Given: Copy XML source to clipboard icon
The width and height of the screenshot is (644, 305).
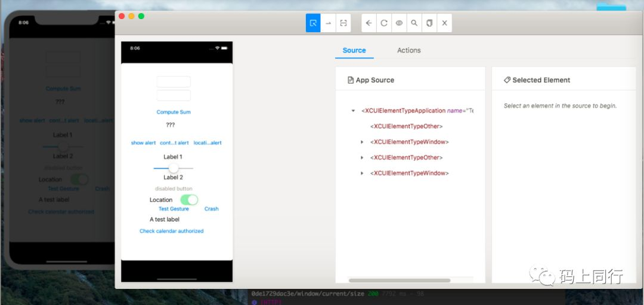Looking at the screenshot, I should tap(429, 23).
